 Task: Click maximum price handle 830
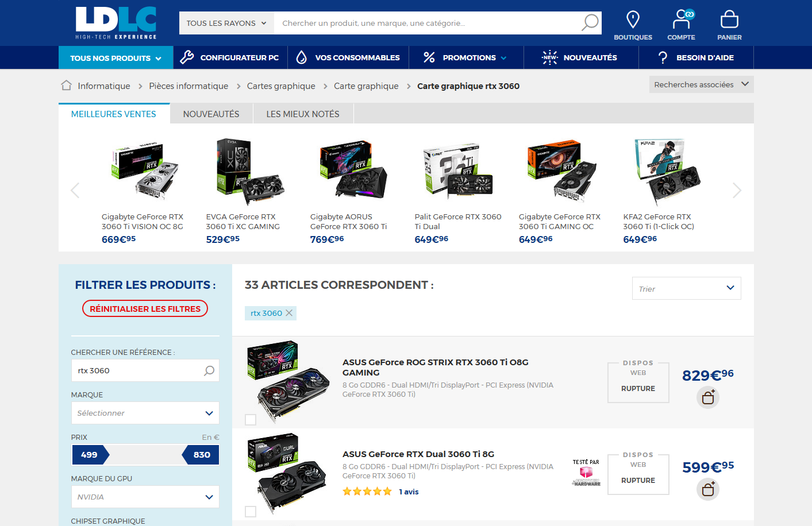(201, 455)
